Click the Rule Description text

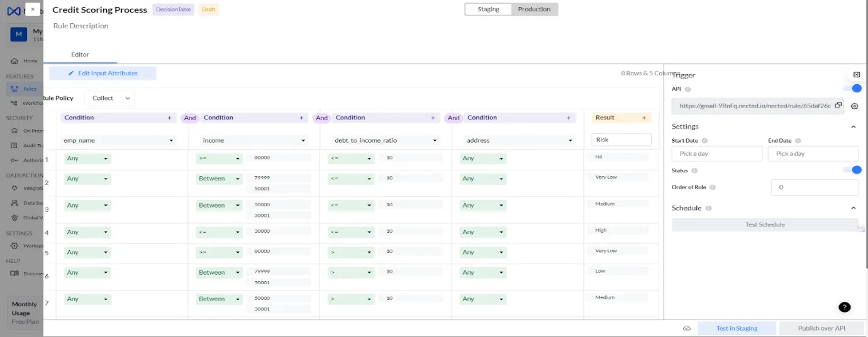(x=81, y=26)
